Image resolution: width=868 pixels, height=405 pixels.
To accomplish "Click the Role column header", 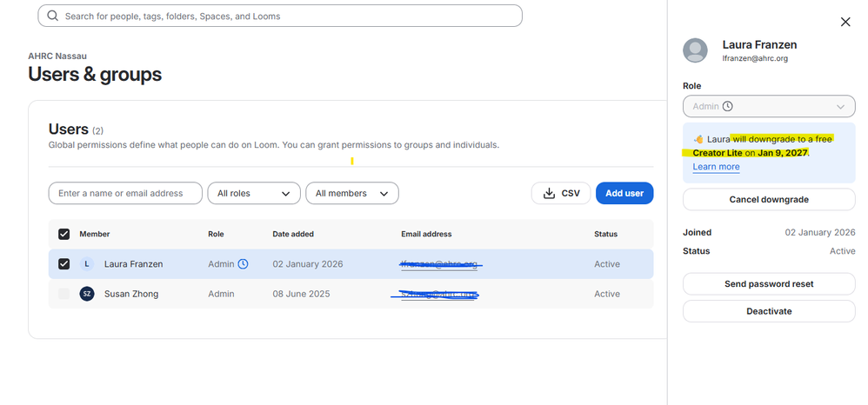I will click(x=216, y=234).
